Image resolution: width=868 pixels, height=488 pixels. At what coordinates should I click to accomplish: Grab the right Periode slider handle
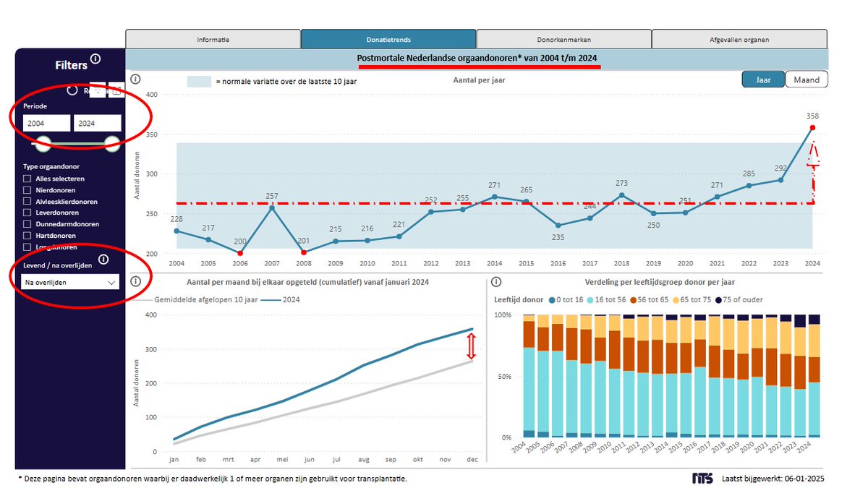pos(111,142)
